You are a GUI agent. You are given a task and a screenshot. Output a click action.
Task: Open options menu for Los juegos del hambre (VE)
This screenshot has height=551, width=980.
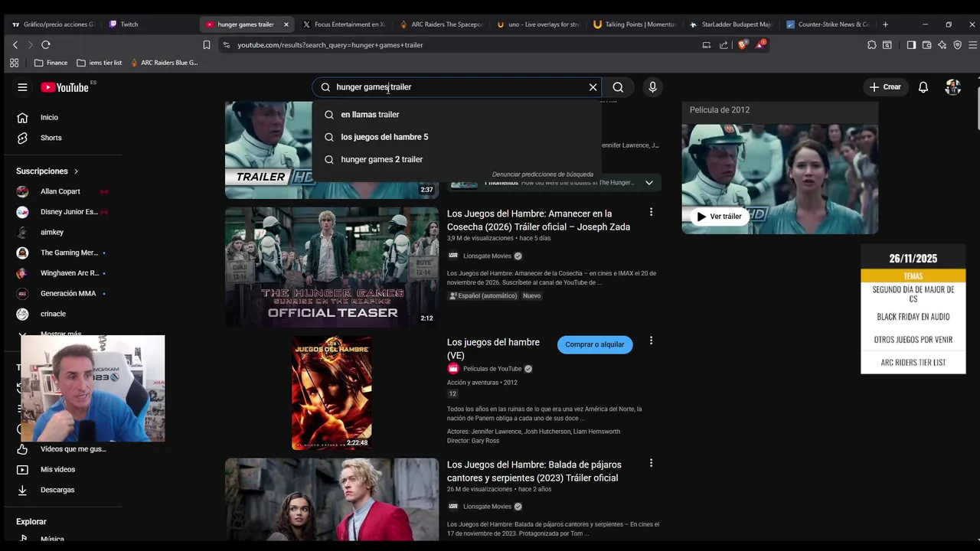click(x=652, y=341)
